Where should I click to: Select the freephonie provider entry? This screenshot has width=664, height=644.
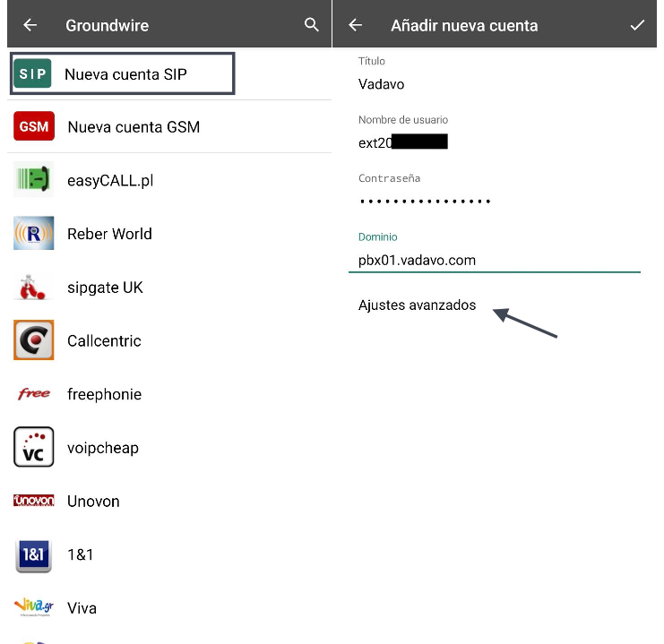104,394
